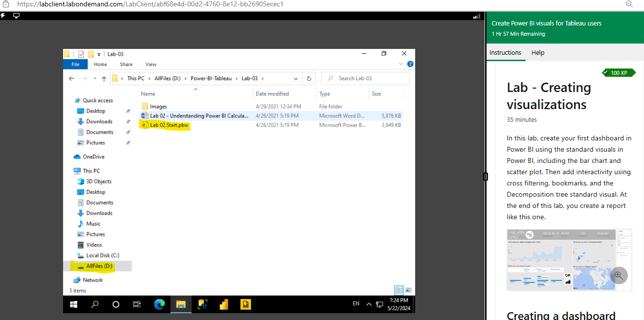Image resolution: width=644 pixels, height=320 pixels.
Task: Open Power BI Report Builder taskbar icon
Action: (245, 304)
